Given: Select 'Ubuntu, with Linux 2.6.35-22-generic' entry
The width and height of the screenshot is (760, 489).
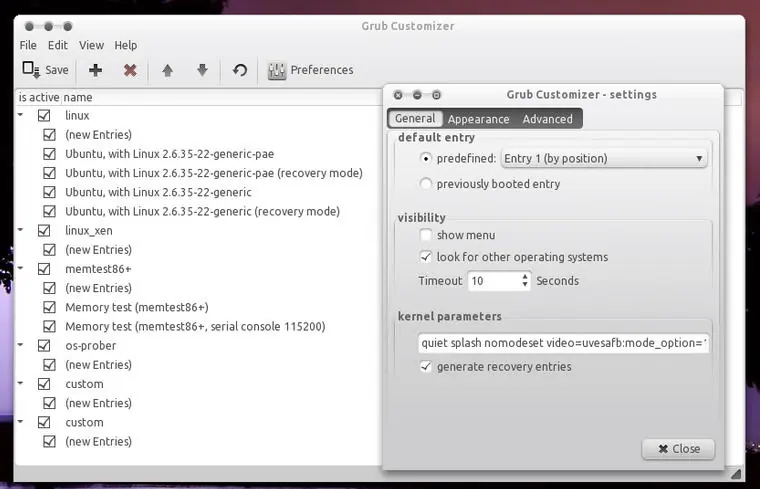Looking at the screenshot, I should 158,192.
